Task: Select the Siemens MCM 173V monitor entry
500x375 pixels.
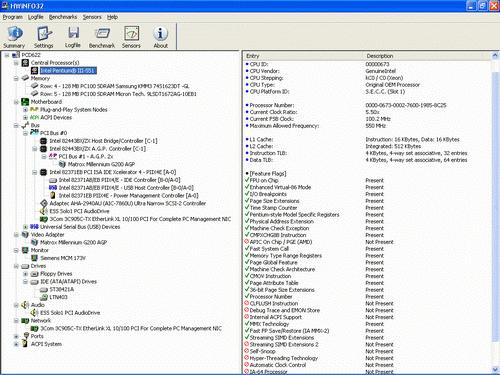Action: point(63,258)
